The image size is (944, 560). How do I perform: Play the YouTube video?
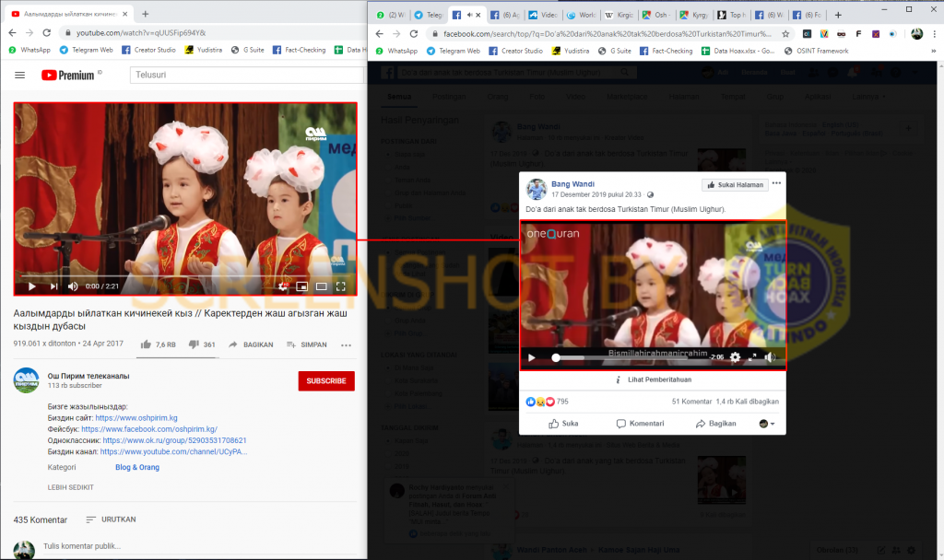click(x=32, y=286)
